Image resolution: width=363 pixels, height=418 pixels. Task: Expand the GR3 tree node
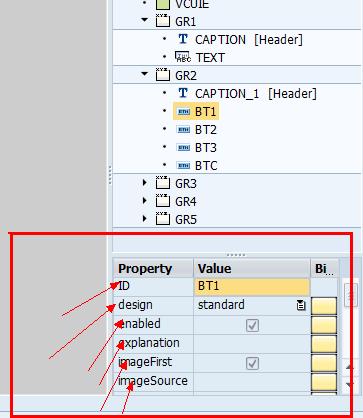pos(144,183)
